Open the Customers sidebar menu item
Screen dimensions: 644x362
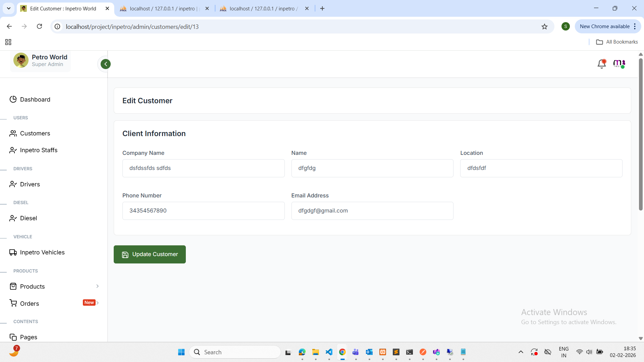point(35,133)
